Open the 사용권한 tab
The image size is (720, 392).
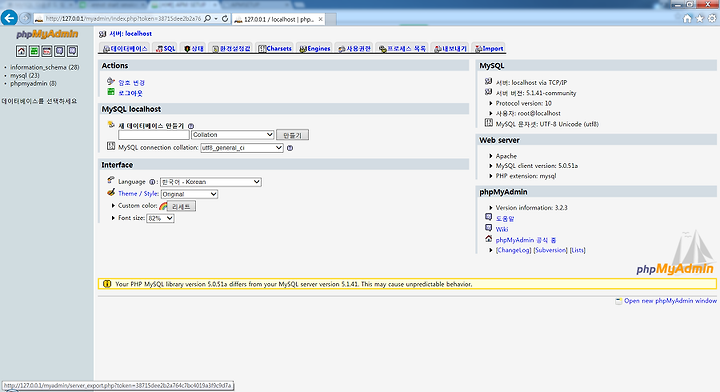(354, 48)
